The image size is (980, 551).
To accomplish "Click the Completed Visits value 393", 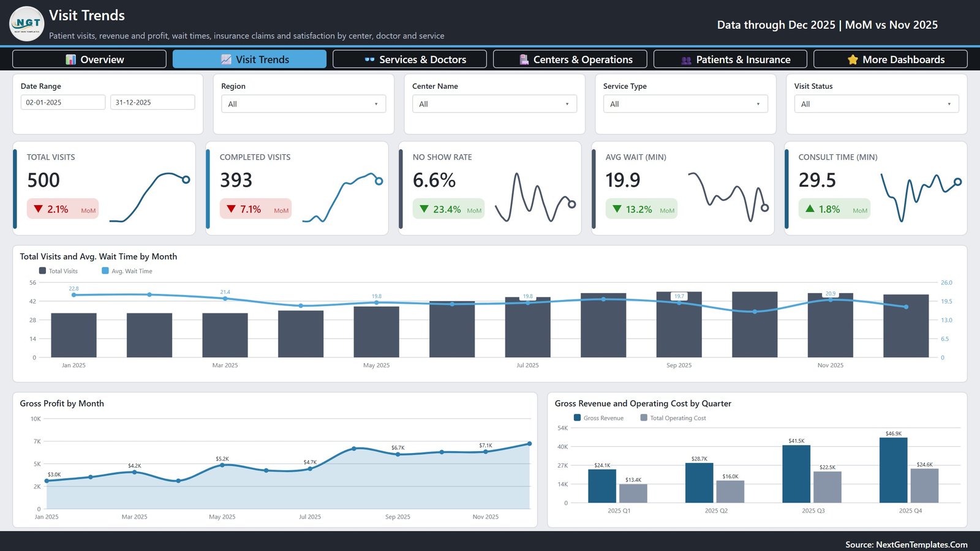I will pos(236,180).
